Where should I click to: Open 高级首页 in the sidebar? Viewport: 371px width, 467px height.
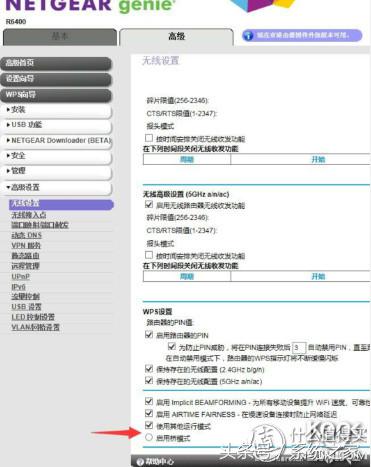pyautogui.click(x=56, y=63)
